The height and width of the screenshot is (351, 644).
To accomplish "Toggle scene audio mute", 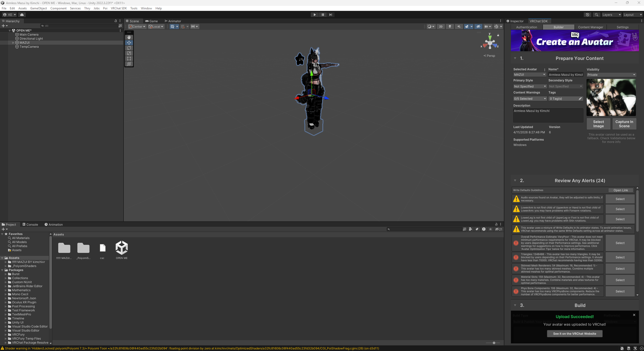I will pos(459,27).
